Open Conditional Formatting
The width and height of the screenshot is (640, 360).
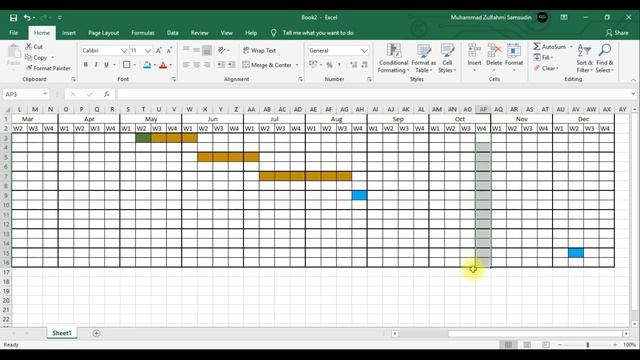point(393,58)
